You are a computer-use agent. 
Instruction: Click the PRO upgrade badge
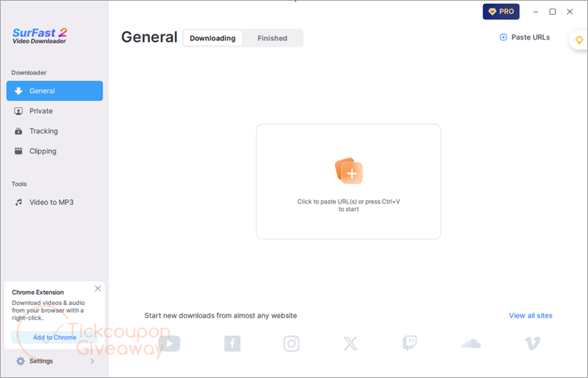[x=501, y=12]
